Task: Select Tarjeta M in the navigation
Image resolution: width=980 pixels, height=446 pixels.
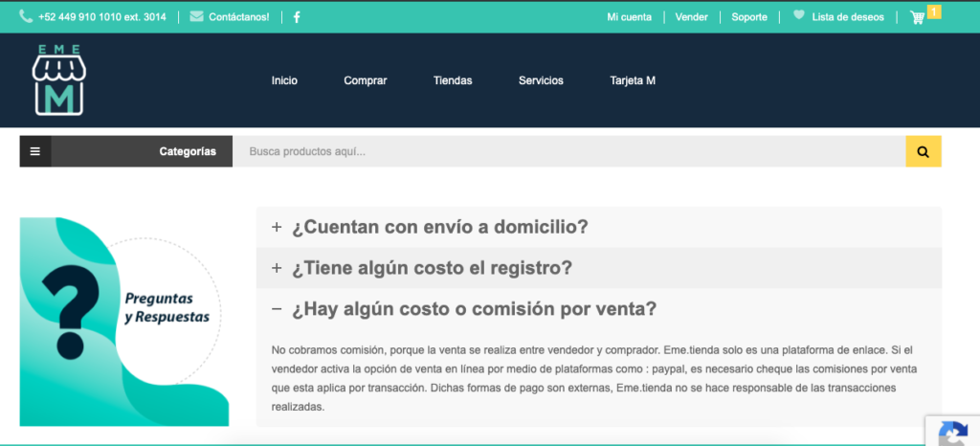Action: click(633, 80)
